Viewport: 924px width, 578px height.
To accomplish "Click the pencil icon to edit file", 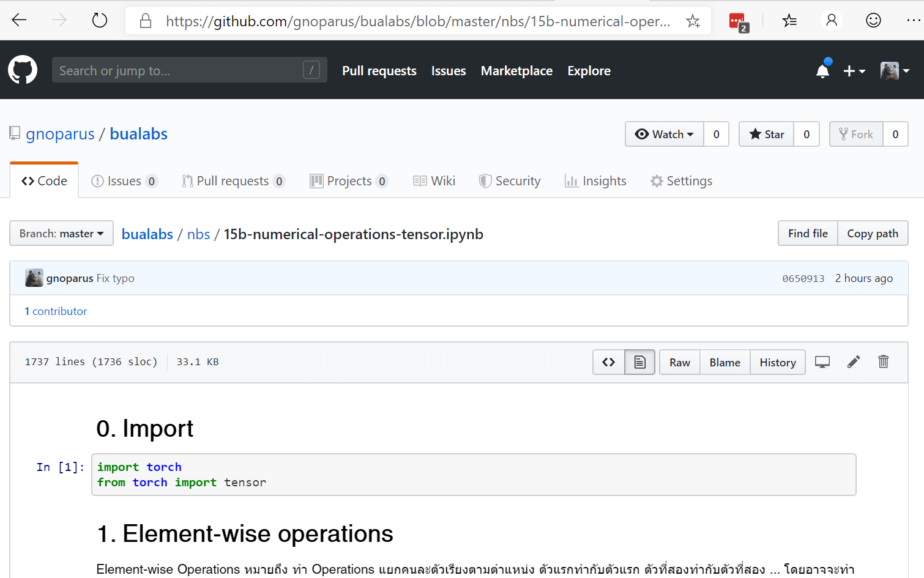I will [853, 362].
